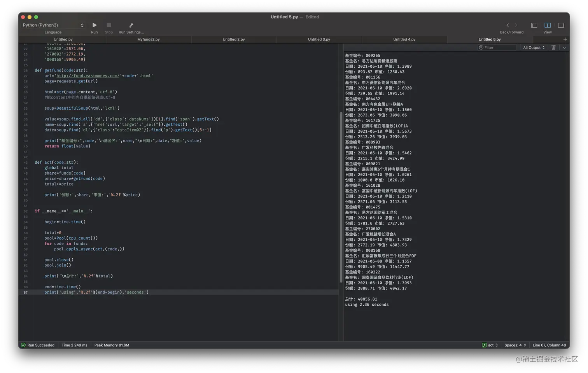Viewport: 588px width, 373px height.
Task: Toggle the left sidebar view icon
Action: (534, 25)
